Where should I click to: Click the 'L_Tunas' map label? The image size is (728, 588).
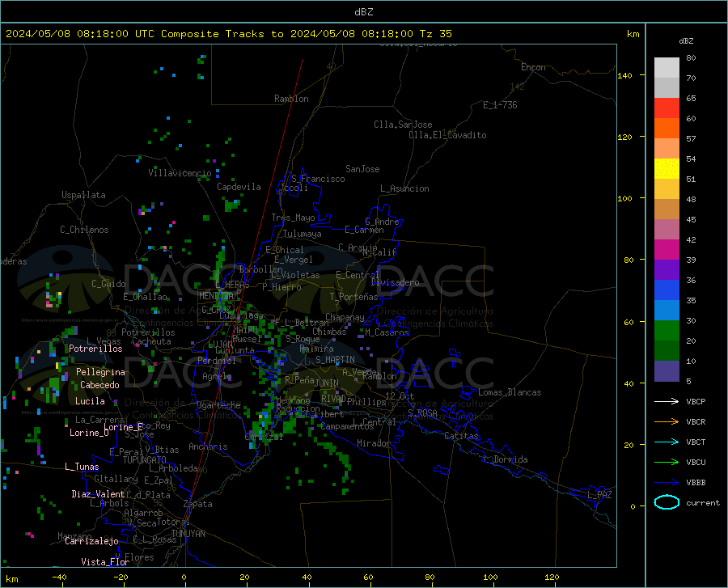click(82, 467)
